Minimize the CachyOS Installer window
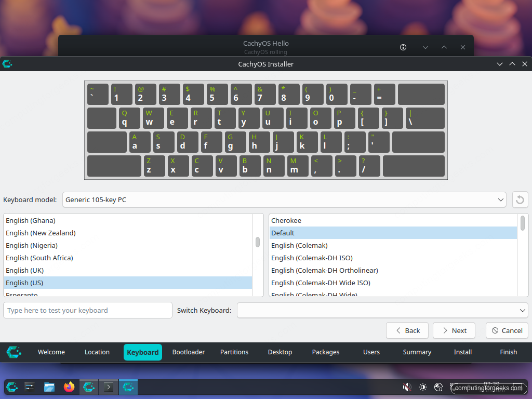The width and height of the screenshot is (532, 399). point(499,64)
